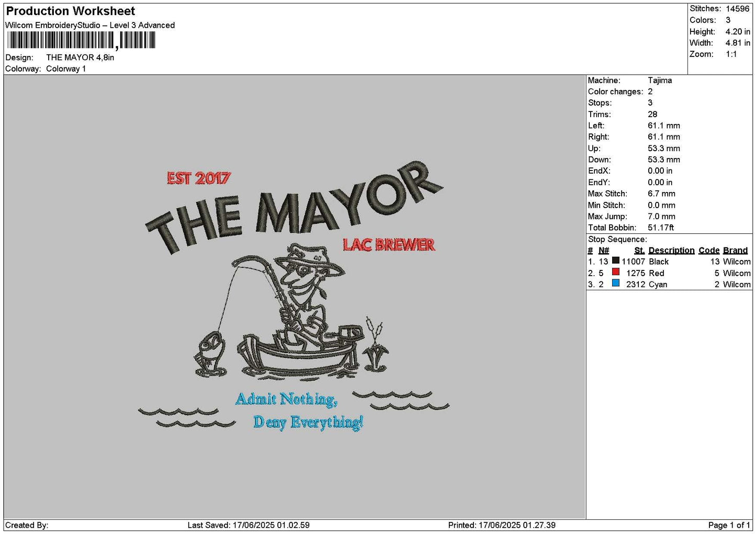Click the 'Cyan' description in stop sequence
This screenshot has width=756, height=534.
[x=658, y=285]
